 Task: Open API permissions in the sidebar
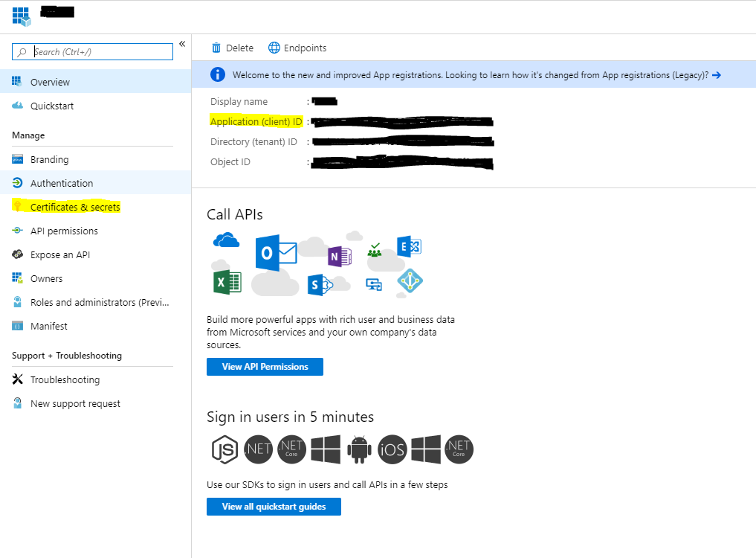(x=64, y=231)
